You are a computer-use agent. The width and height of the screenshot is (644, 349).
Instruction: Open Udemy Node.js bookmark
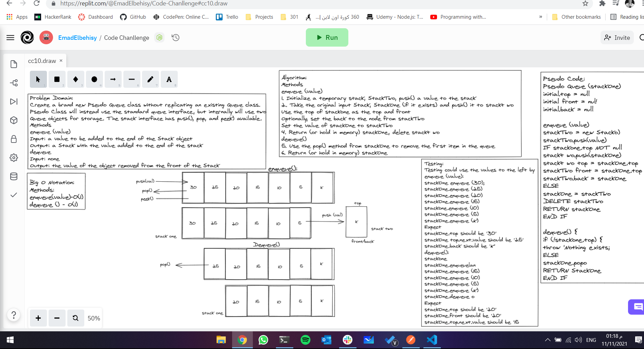395,17
